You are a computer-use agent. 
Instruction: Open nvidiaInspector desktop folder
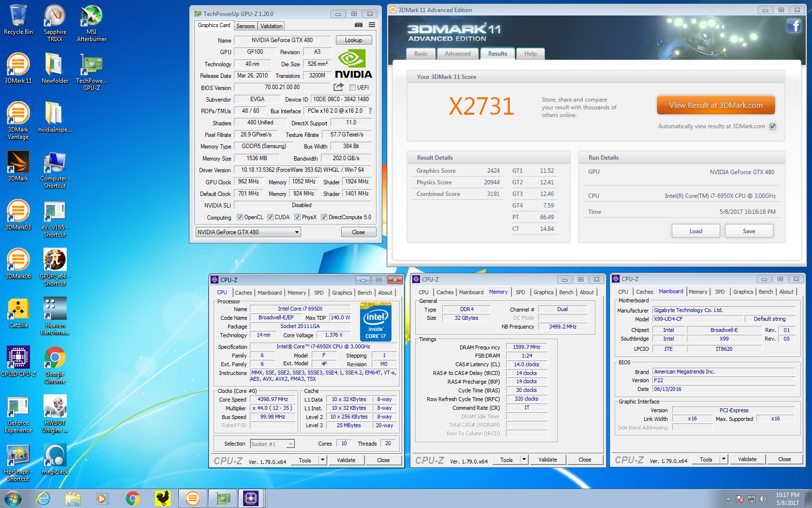pos(55,117)
